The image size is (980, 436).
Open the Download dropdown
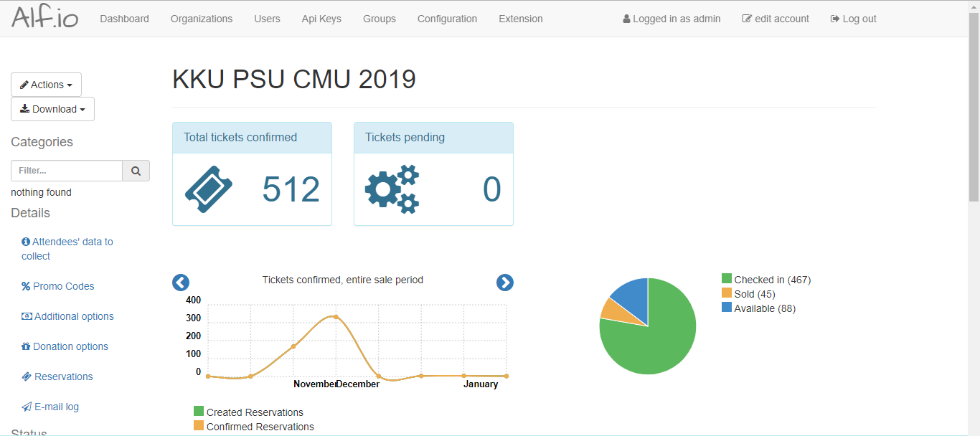52,108
